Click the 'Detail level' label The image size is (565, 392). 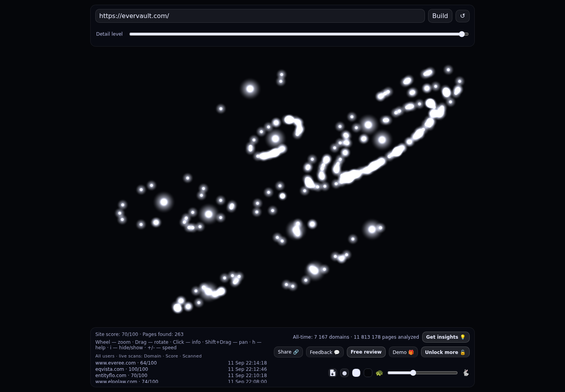109,34
